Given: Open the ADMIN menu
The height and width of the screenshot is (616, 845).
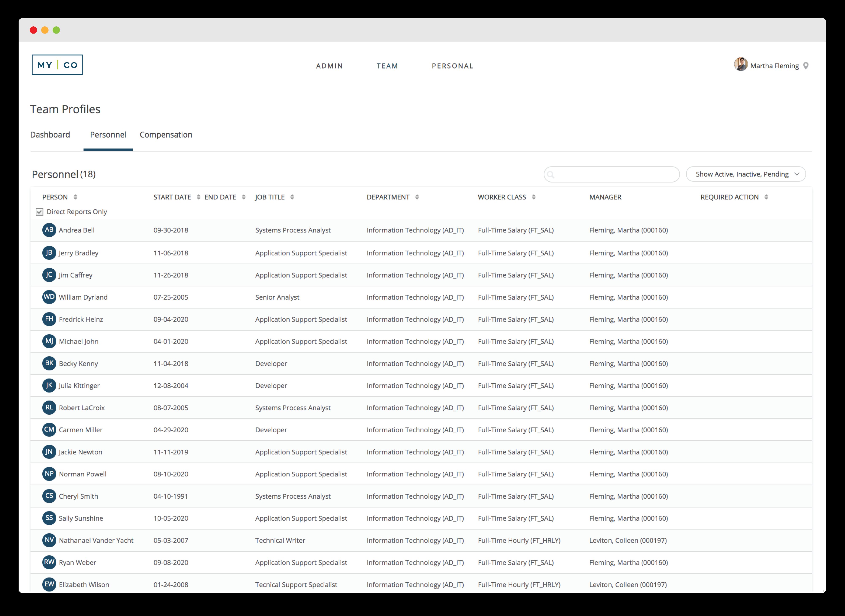Looking at the screenshot, I should [329, 66].
